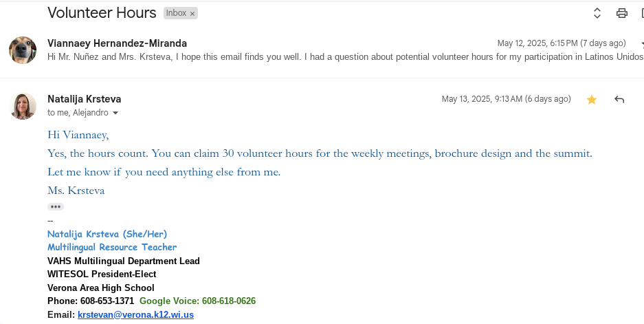Click the Volunteer Hours subject heading
Viewport: 644px width, 324px height.
[102, 12]
